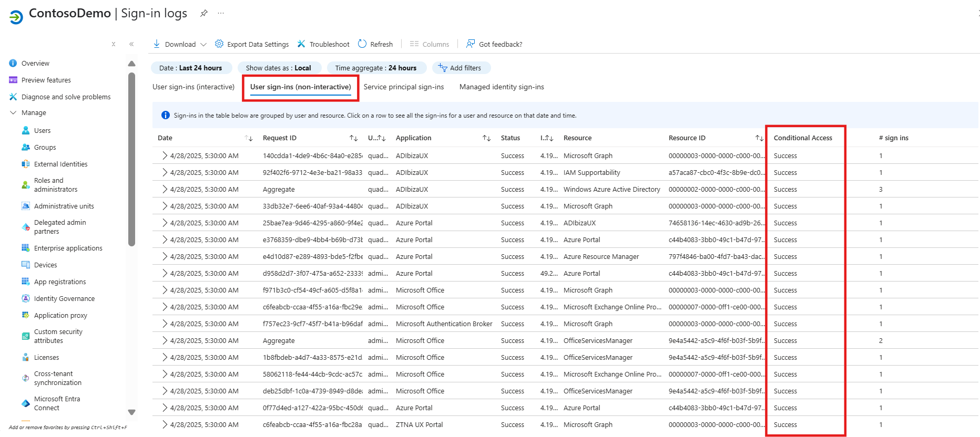
Task: Collapse the Manage section in sidebar
Action: (x=13, y=112)
